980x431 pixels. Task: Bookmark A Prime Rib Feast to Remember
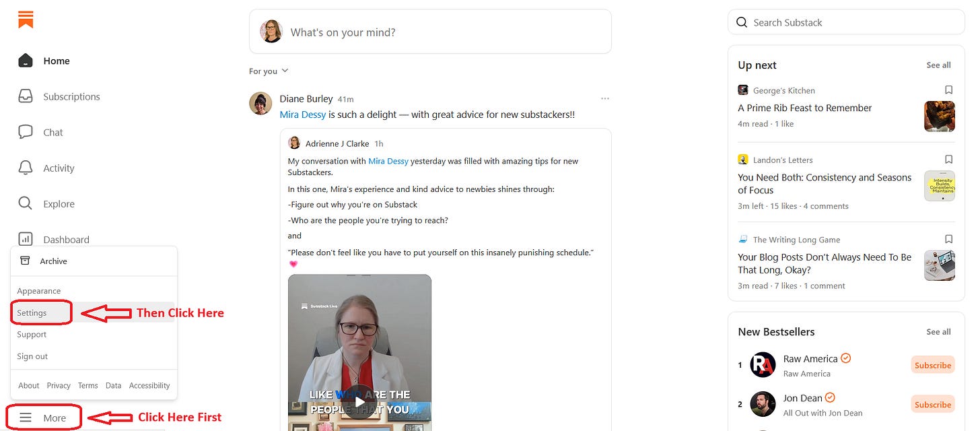[948, 90]
